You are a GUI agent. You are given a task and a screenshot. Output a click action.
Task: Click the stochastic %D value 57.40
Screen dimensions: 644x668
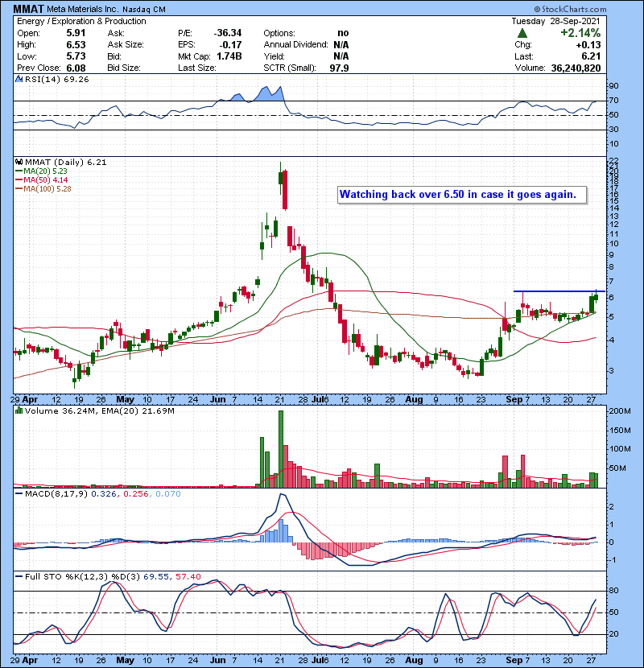[188, 576]
